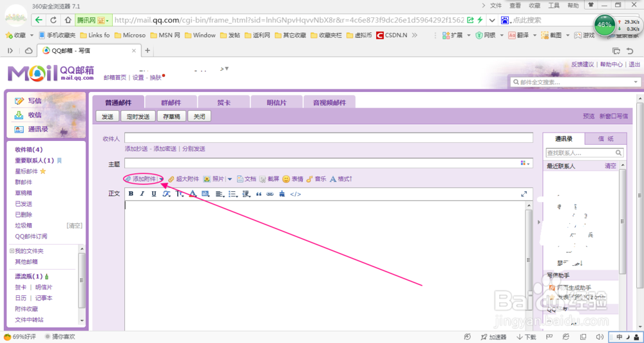
Task: Add music via 音乐
Action: [316, 179]
